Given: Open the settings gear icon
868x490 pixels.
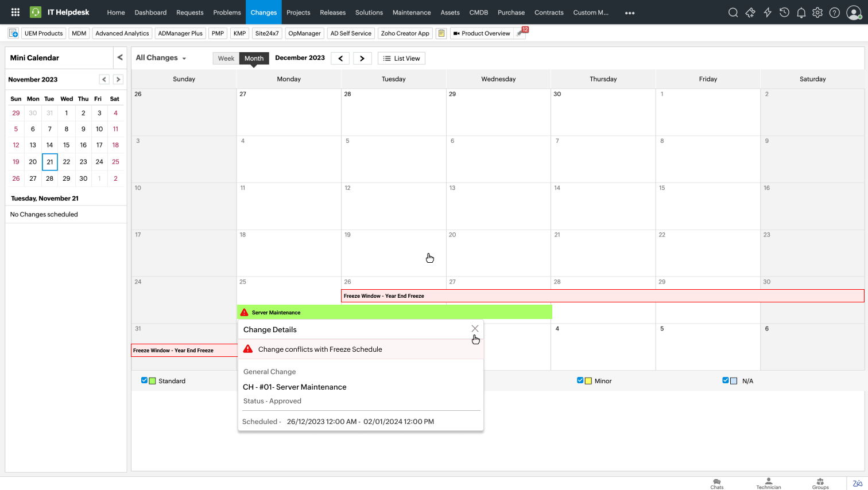Looking at the screenshot, I should [x=817, y=13].
